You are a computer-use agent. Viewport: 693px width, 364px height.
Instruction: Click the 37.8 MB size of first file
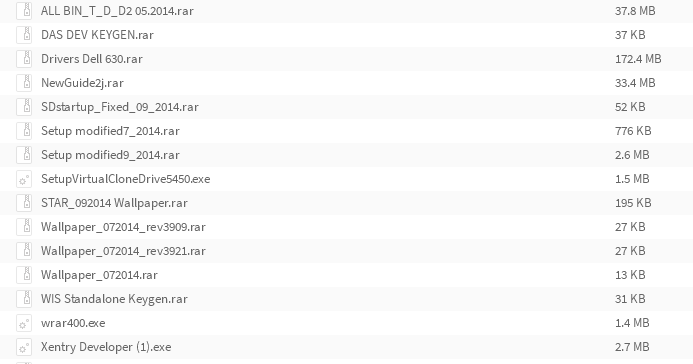click(x=635, y=11)
